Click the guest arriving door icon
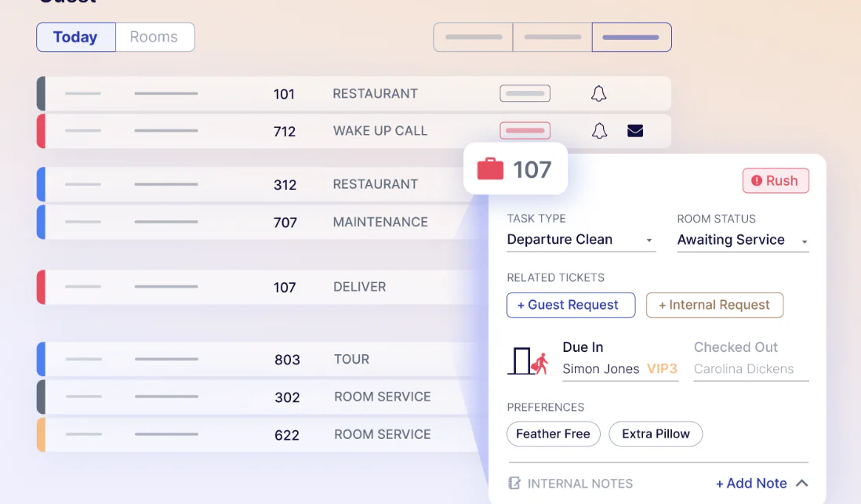 tap(528, 361)
